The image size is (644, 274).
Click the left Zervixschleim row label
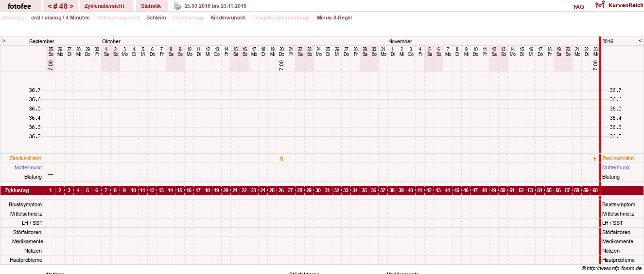(25, 158)
